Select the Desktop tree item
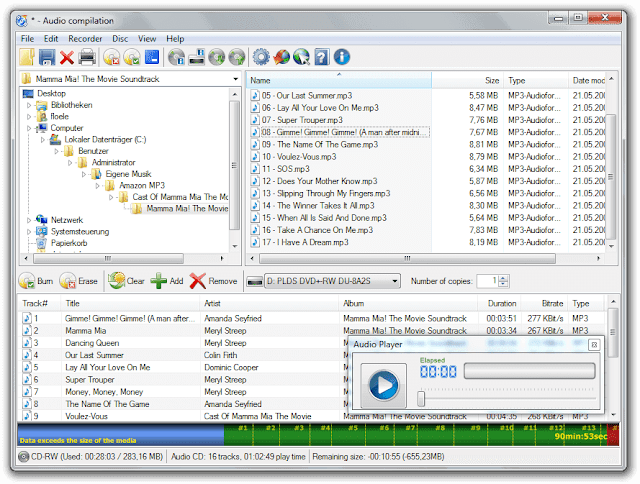The width and height of the screenshot is (640, 484). [51, 93]
